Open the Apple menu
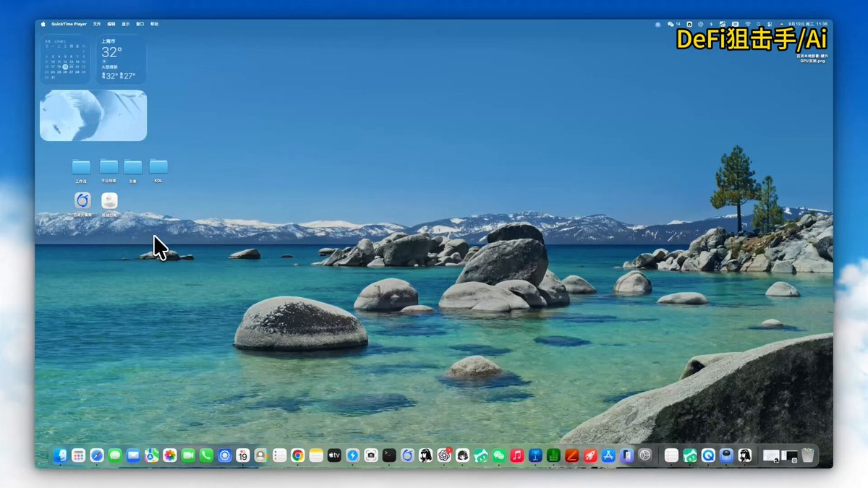 [x=43, y=24]
